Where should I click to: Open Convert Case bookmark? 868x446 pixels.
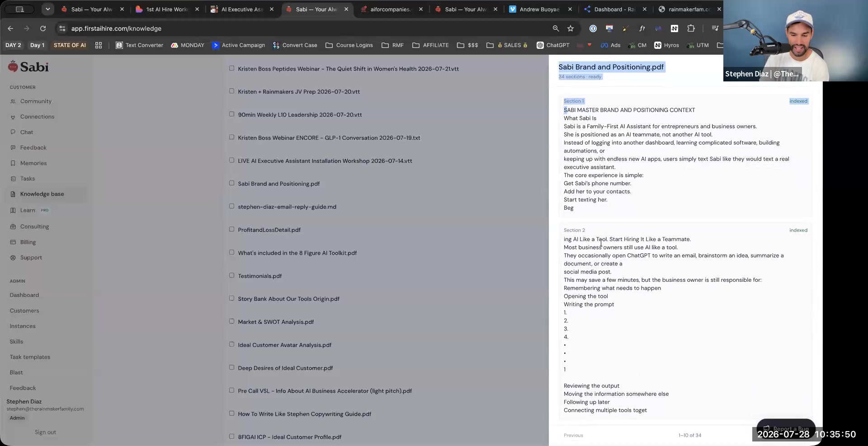295,45
